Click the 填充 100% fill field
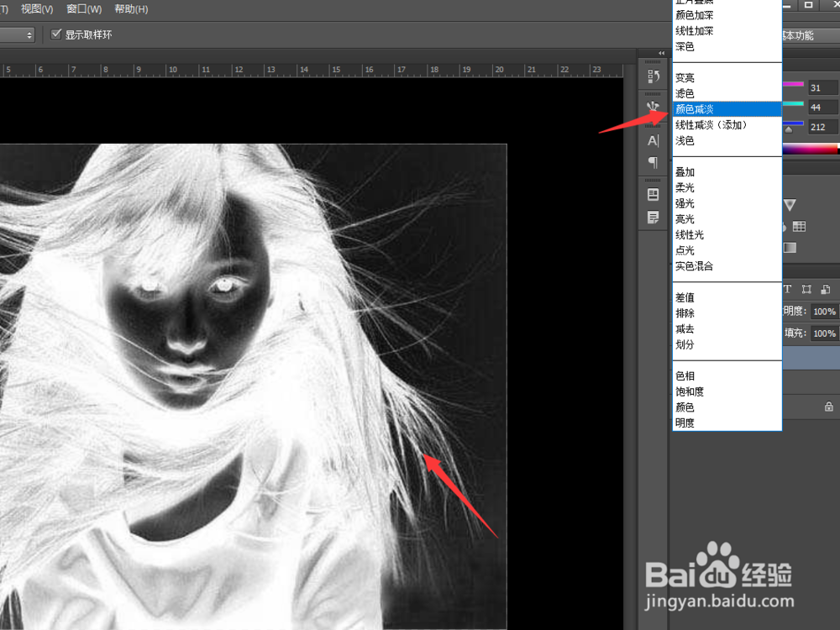The height and width of the screenshot is (630, 840). pos(824,333)
